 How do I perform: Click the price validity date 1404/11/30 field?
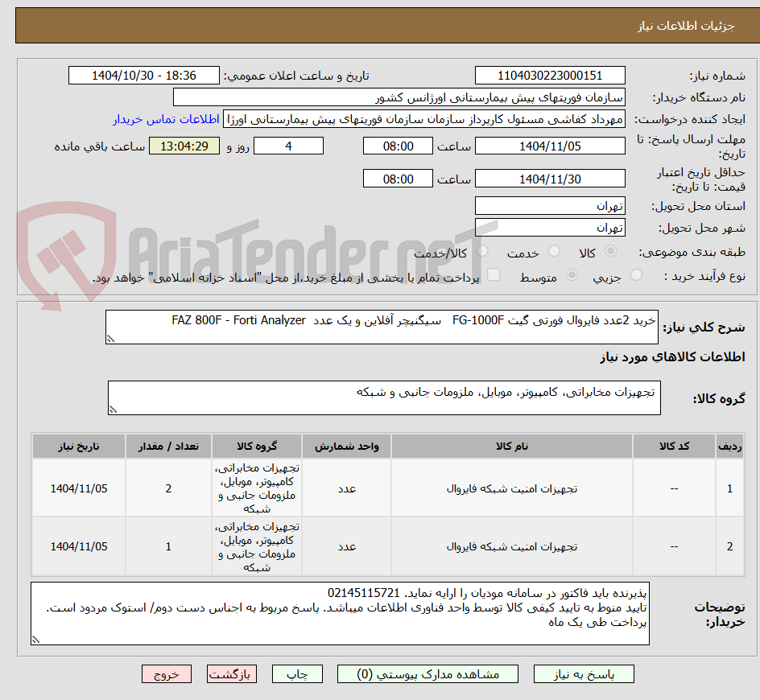click(x=550, y=179)
